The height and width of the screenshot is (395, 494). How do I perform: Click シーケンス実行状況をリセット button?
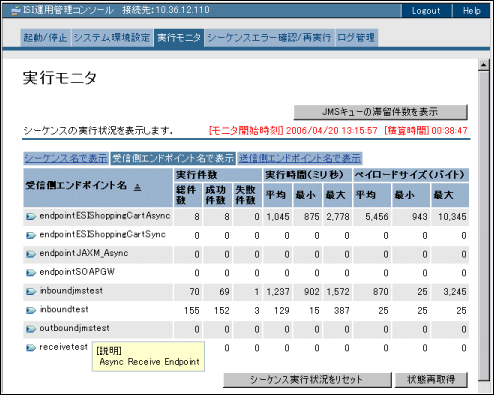307,380
